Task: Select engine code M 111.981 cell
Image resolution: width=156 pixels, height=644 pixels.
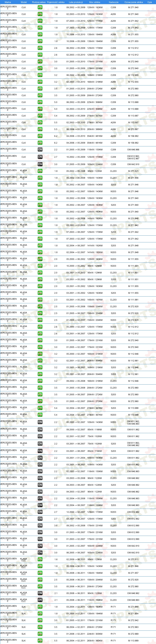Action: [133, 300]
